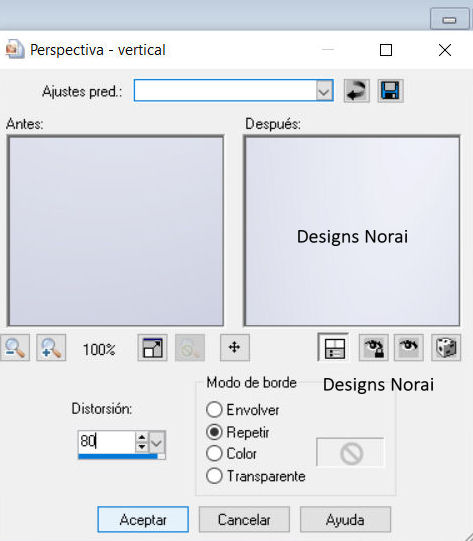Toggle the show/hide previews icon
This screenshot has height=541, width=473.
tap(334, 348)
